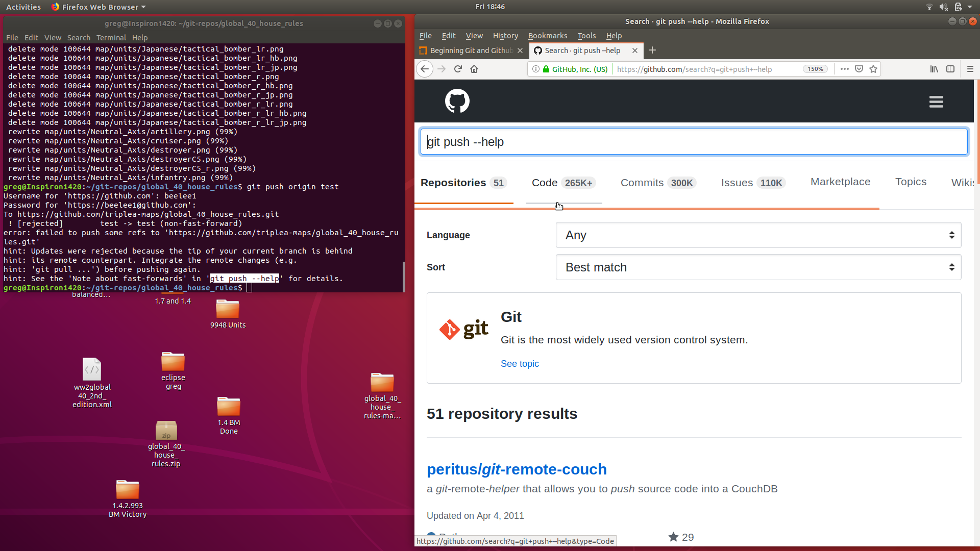
Task: Switch to the Repositories results tab
Action: (463, 183)
